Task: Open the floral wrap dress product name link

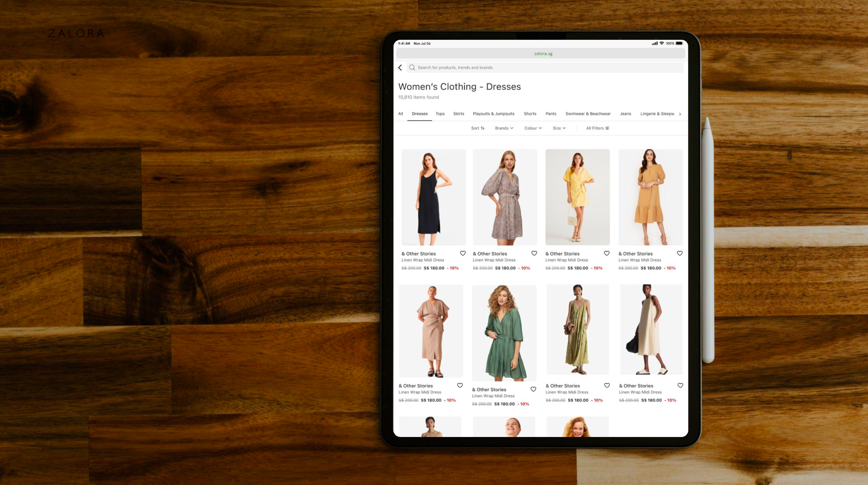Action: pos(494,260)
